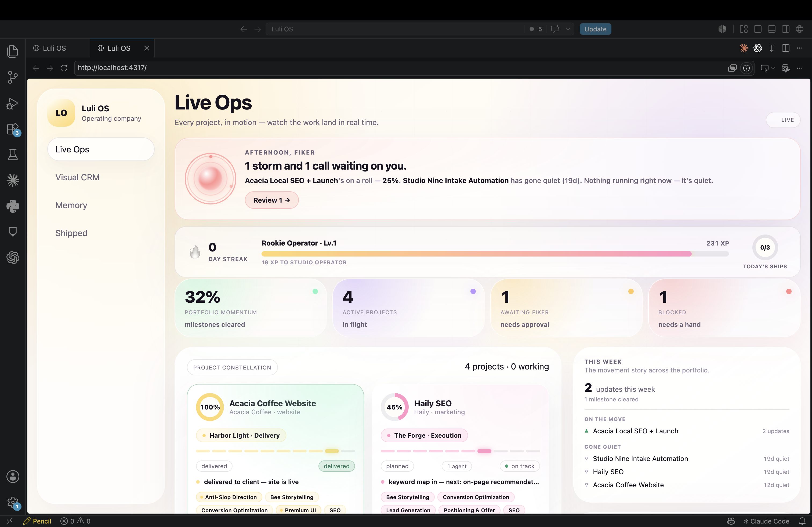Viewport: 812px width, 527px height.
Task: Select Visual CRM in sidebar navigation
Action: pos(77,177)
